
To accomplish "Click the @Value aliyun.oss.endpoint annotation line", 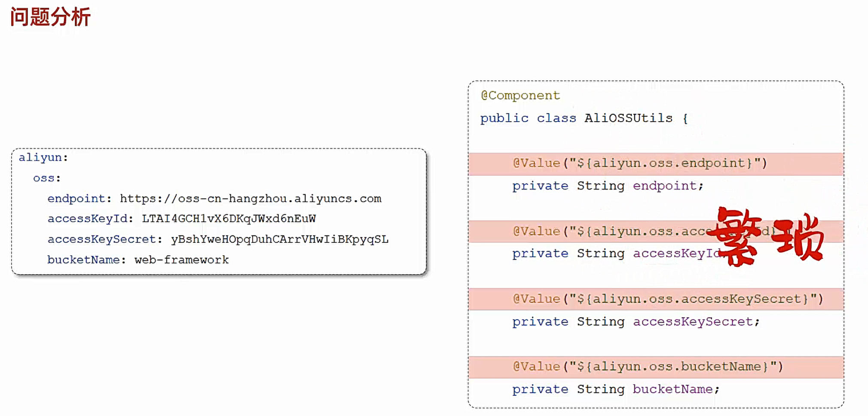I will [x=656, y=163].
